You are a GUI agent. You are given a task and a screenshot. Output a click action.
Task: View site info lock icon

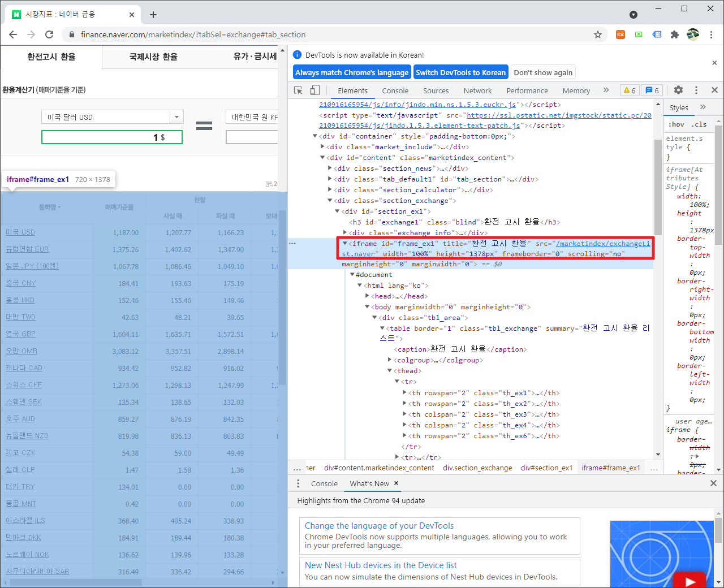tap(72, 34)
